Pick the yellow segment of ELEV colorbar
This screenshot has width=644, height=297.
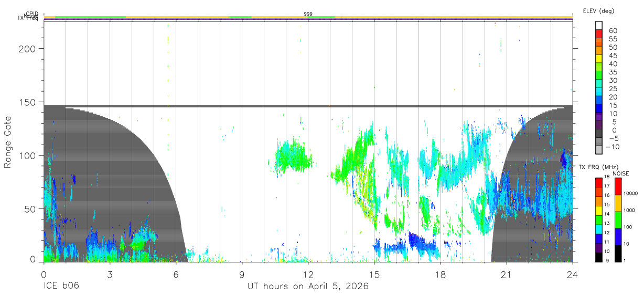pyautogui.click(x=599, y=59)
